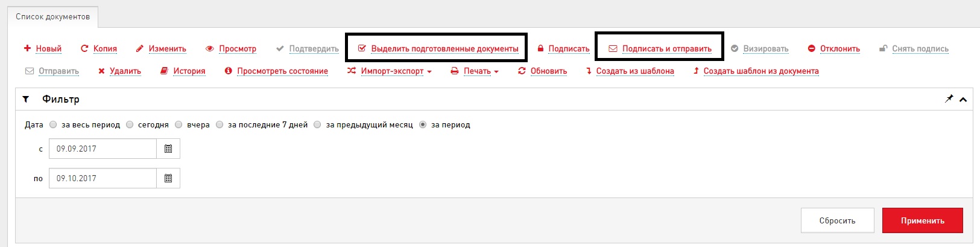Click the check-circle icon beside Визировать
This screenshot has height=247, width=980.
pos(735,48)
